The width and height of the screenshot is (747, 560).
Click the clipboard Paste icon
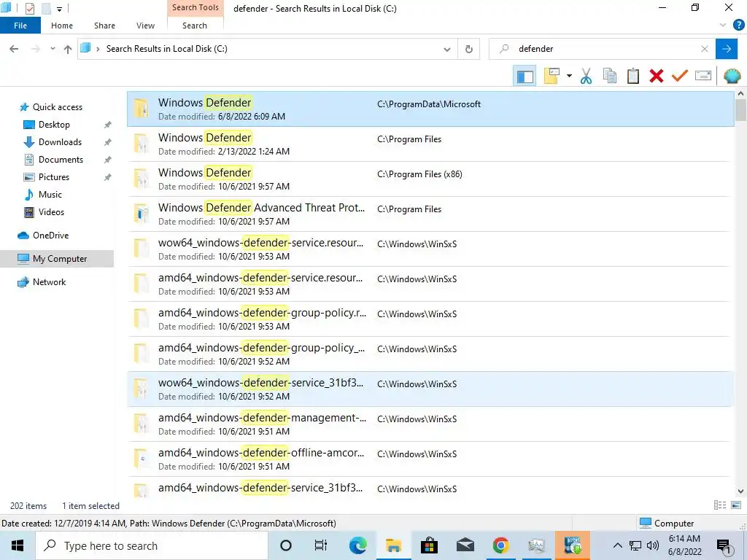[x=633, y=76]
